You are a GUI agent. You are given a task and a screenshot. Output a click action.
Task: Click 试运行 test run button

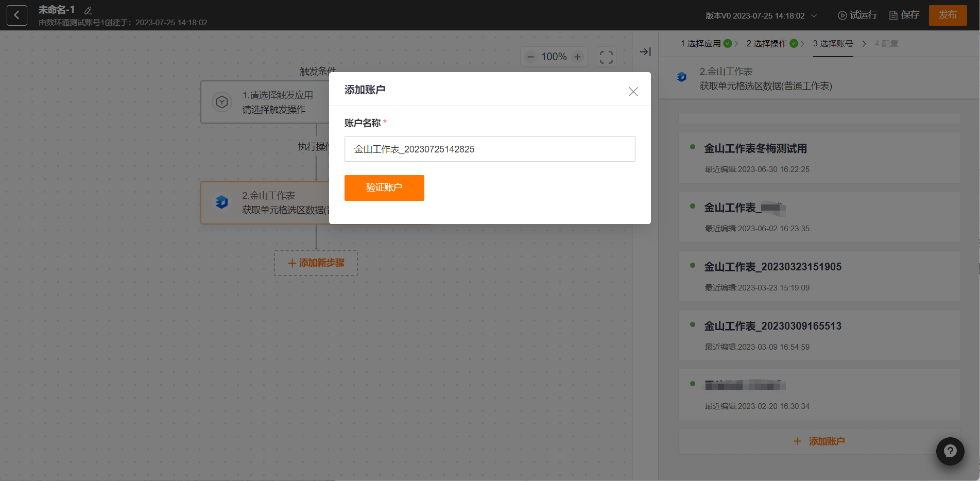pos(857,15)
